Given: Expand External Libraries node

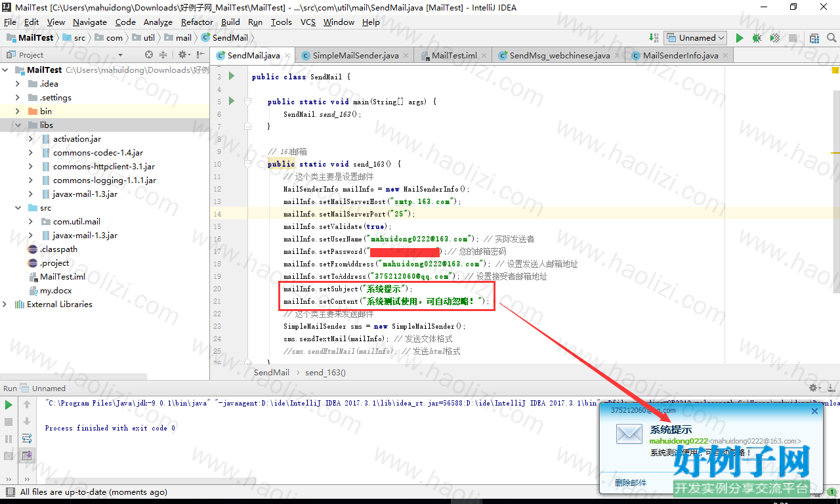Looking at the screenshot, I should [5, 304].
